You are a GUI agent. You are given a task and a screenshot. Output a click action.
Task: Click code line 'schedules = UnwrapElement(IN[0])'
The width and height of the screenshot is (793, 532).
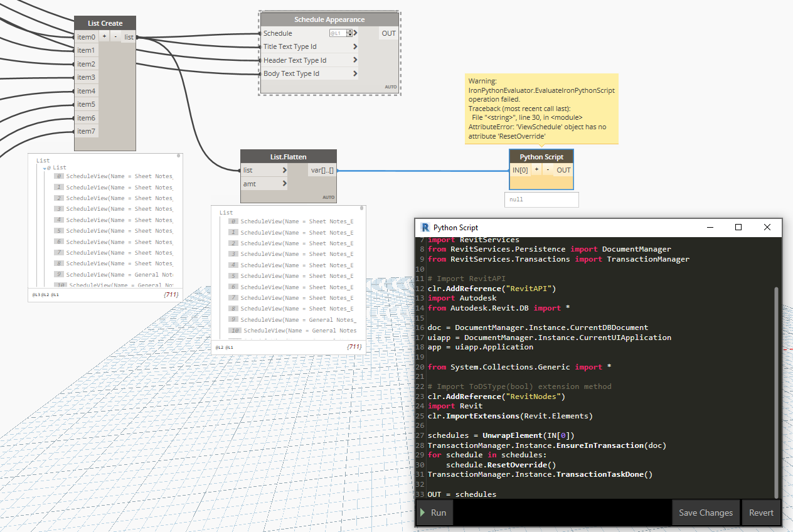pyautogui.click(x=501, y=435)
